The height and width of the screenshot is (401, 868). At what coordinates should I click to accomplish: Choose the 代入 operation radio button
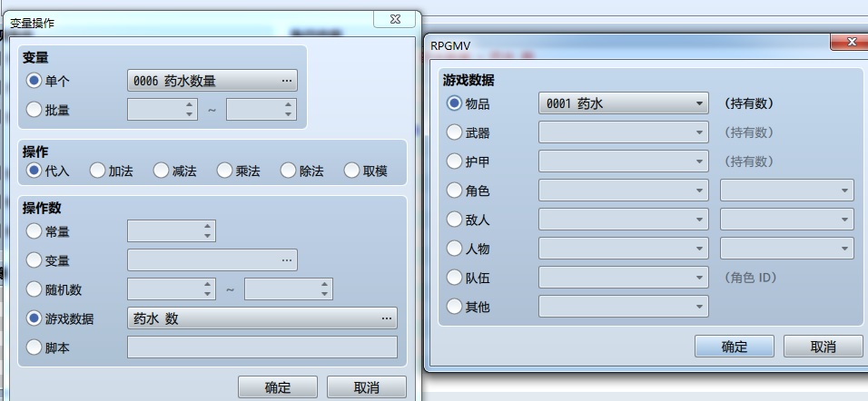coord(34,171)
